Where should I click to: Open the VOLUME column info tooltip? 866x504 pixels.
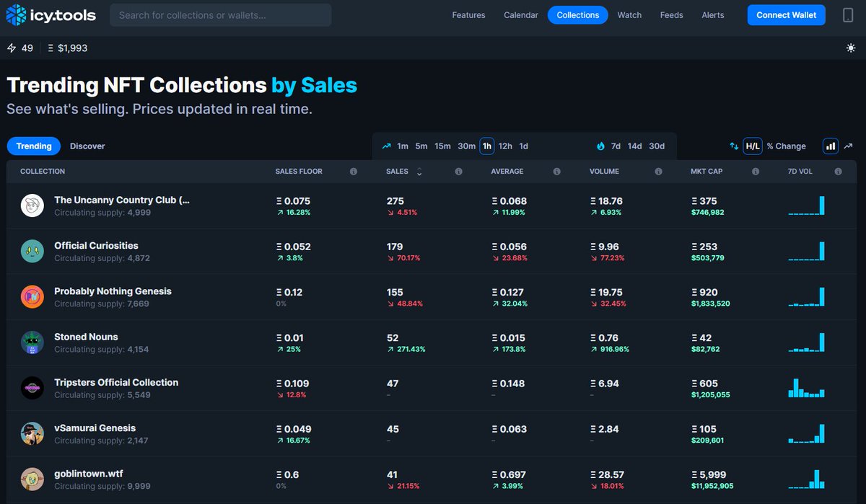(x=657, y=172)
